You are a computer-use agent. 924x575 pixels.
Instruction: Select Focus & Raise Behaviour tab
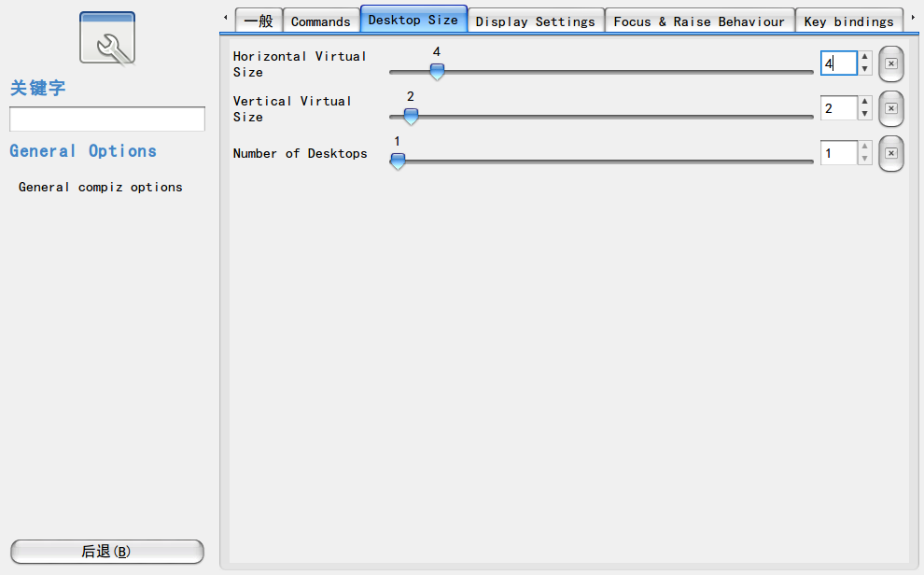click(699, 21)
